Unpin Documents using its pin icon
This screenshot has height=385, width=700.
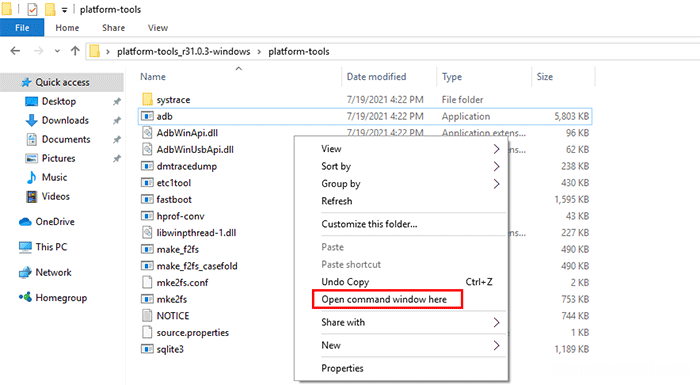click(117, 139)
